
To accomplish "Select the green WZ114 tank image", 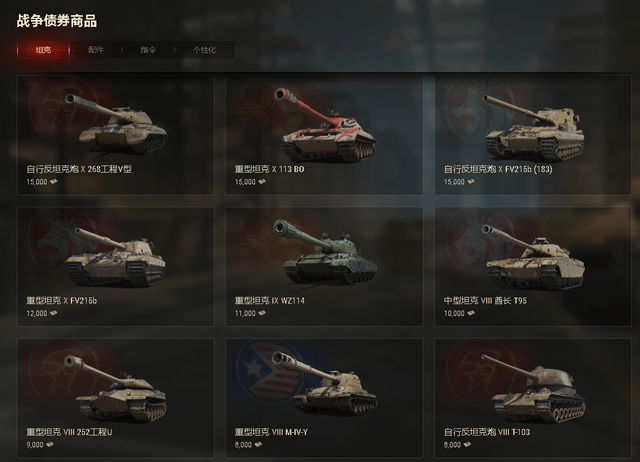I will point(326,252).
